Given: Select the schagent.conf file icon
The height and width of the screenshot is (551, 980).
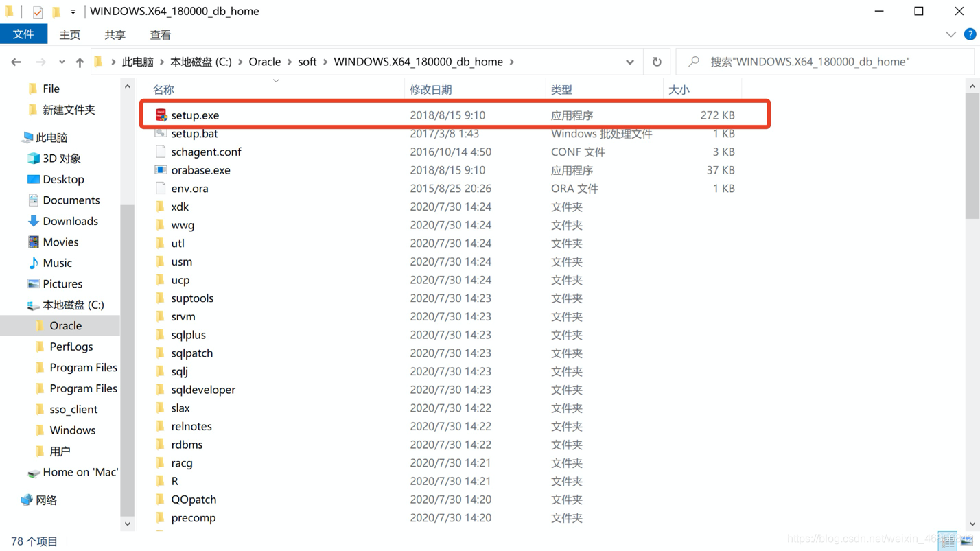Looking at the screenshot, I should pos(161,152).
